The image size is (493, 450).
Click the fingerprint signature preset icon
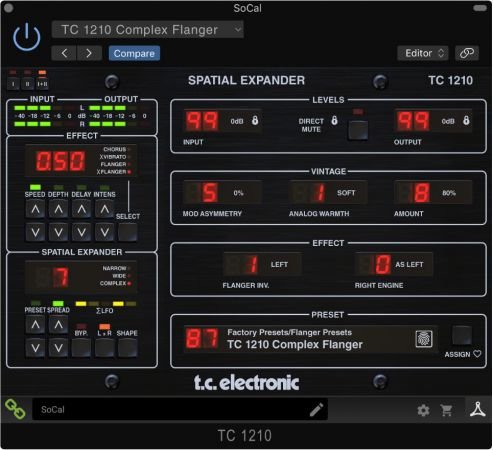click(424, 339)
